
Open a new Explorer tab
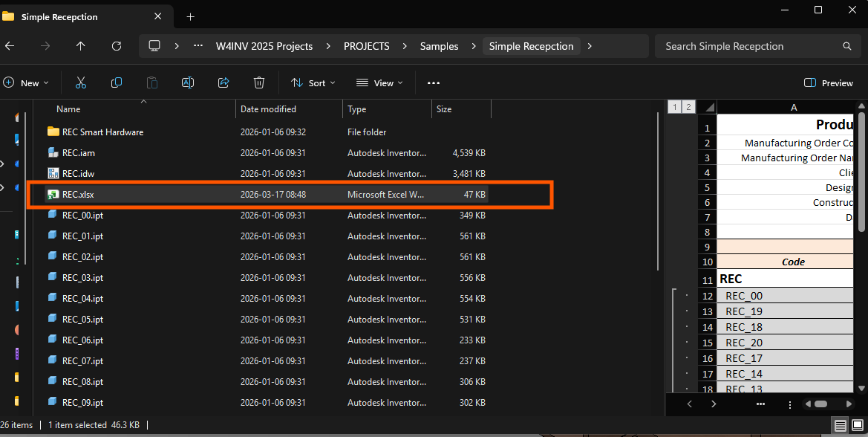coord(190,16)
